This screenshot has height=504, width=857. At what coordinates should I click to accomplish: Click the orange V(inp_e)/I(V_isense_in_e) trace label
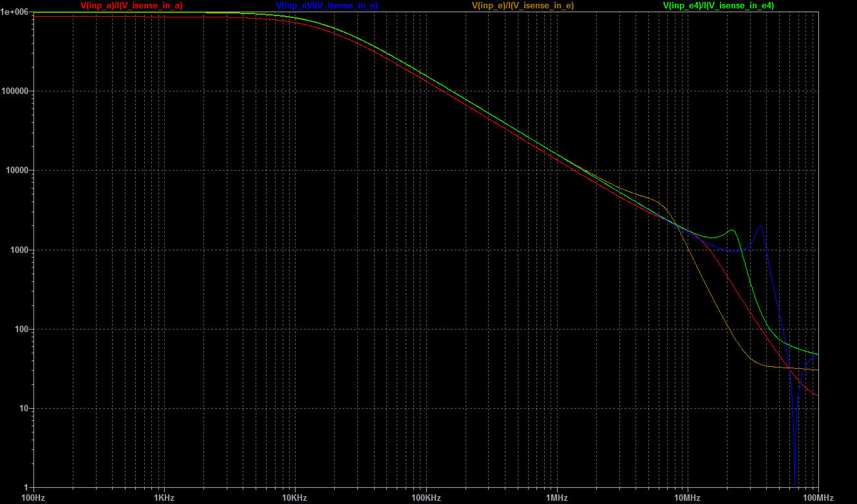[x=523, y=5]
